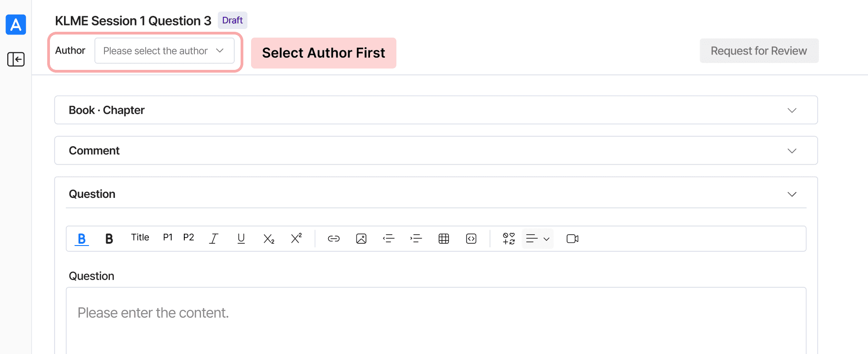
Task: Expand the Comment section
Action: [x=436, y=151]
